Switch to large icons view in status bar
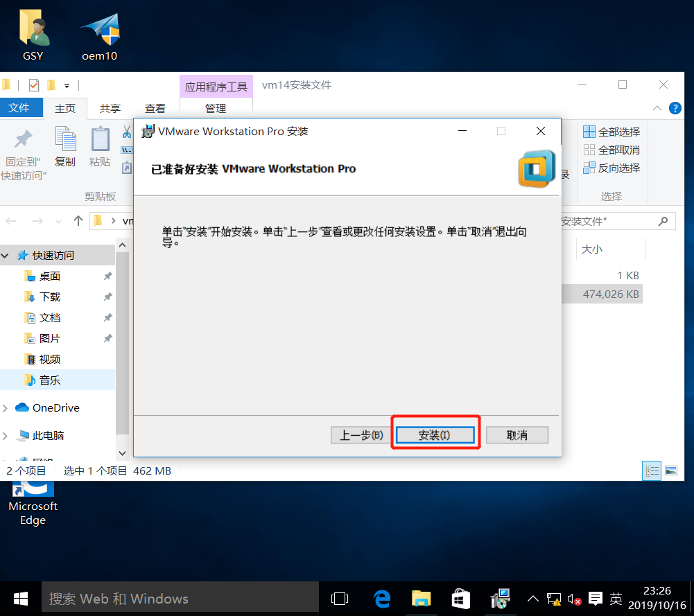This screenshot has height=616, width=694. 671,470
